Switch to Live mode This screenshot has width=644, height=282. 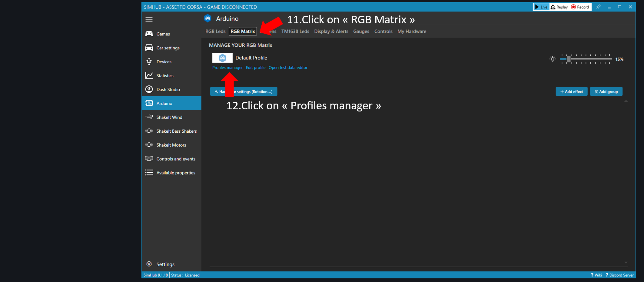coord(541,7)
